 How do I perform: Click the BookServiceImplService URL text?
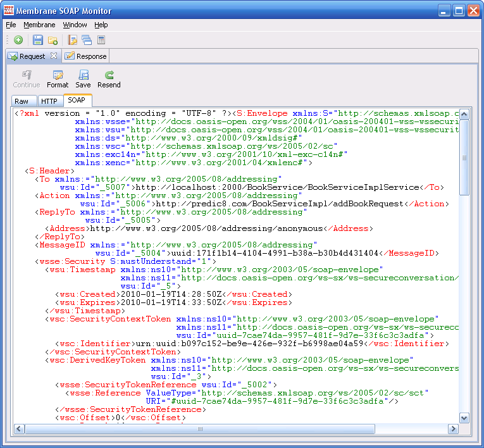pos(277,187)
